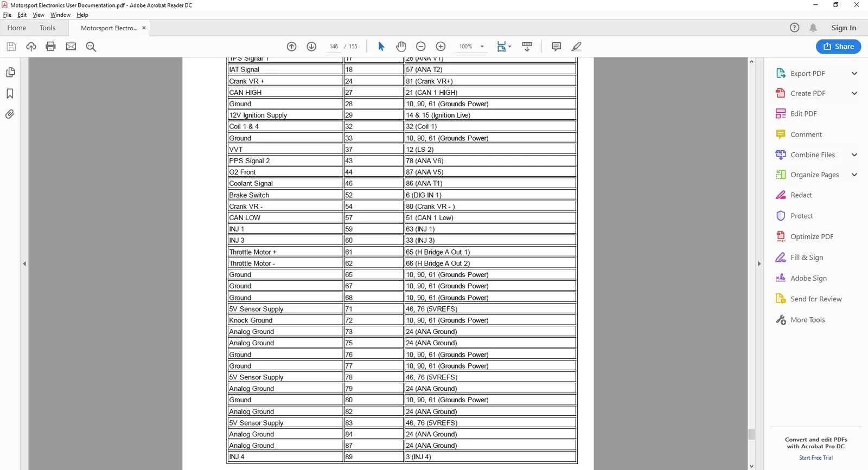
Task: Click the current page number field
Action: pyautogui.click(x=334, y=47)
